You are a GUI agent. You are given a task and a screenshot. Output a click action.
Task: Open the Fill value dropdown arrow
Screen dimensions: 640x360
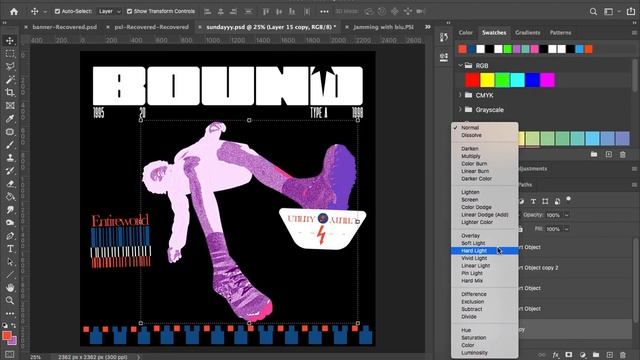[x=567, y=229]
